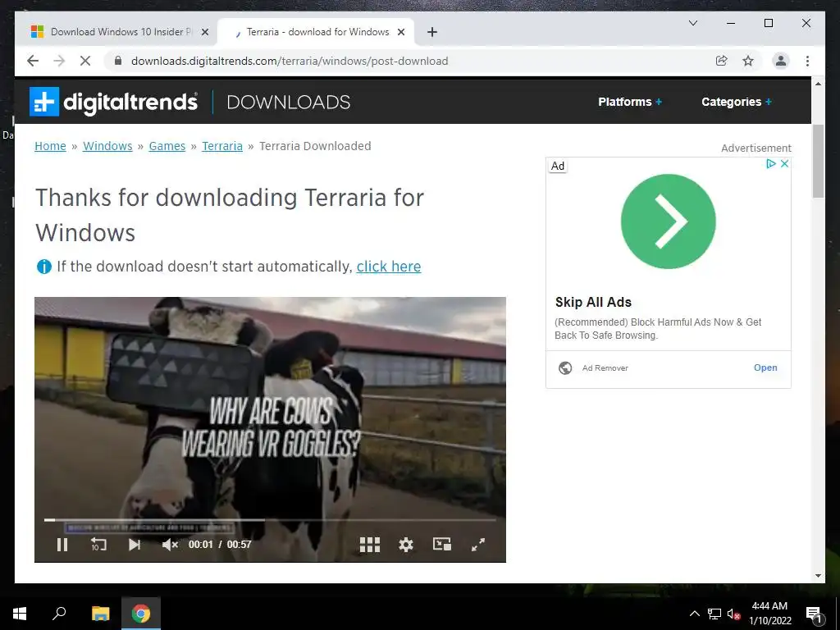The image size is (840, 630).
Task: Open network status tray icon
Action: pos(714,614)
